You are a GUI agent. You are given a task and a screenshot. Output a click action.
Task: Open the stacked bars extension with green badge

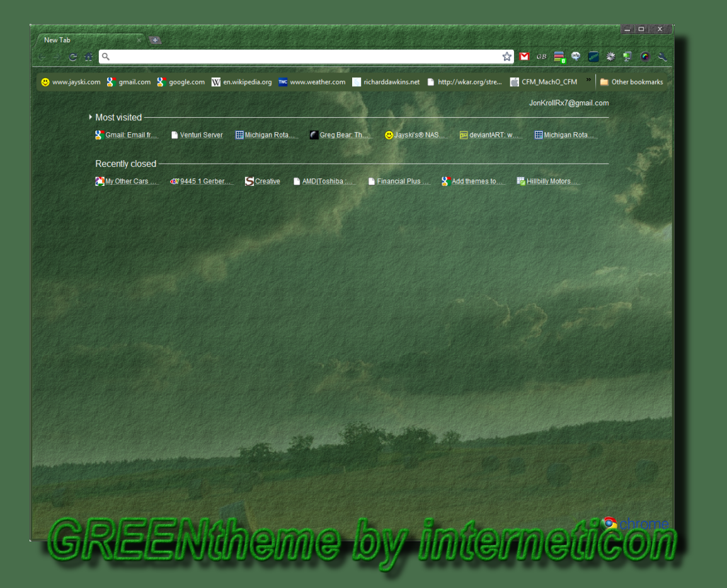[x=559, y=56]
